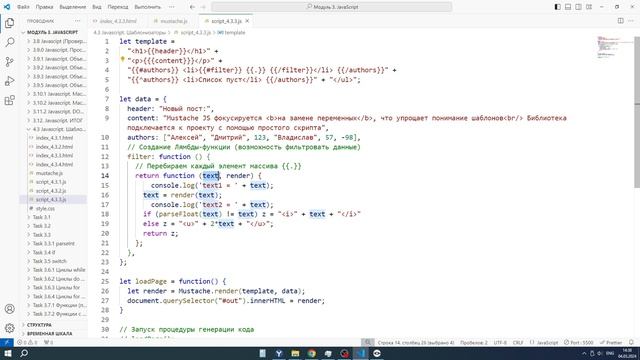Open the Вид menu
The image size is (640, 360).
pos(97,7)
